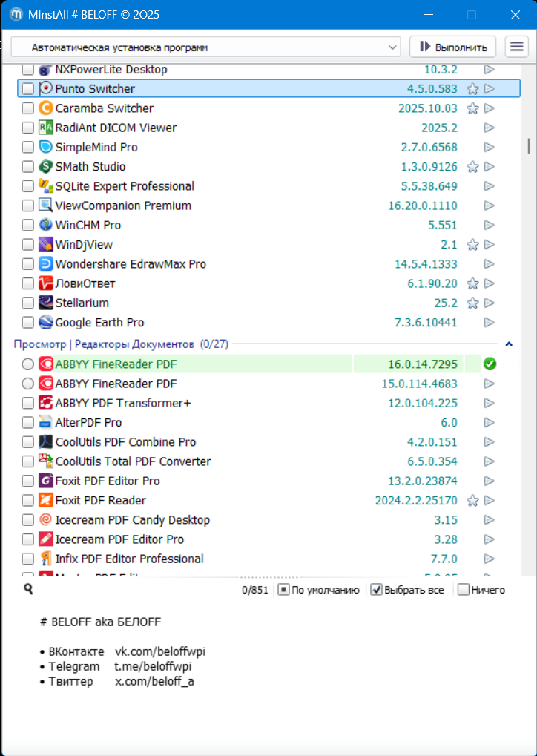Click the play arrow next to Stellarium
The width and height of the screenshot is (537, 756).
click(x=489, y=303)
